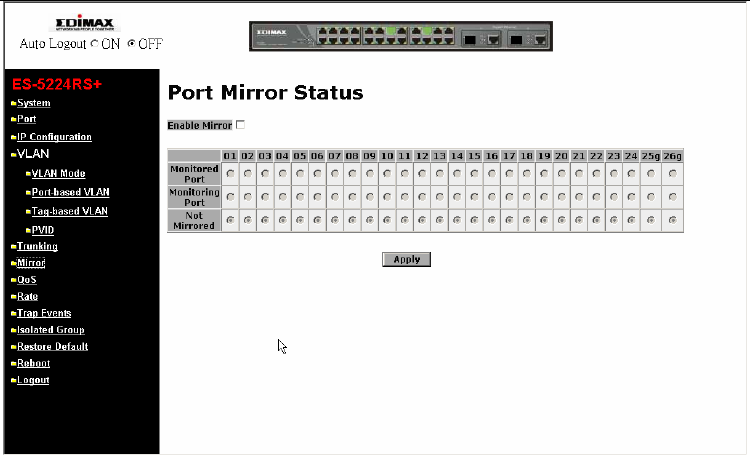Click folder icon beside Isolated Group

pos(13,330)
